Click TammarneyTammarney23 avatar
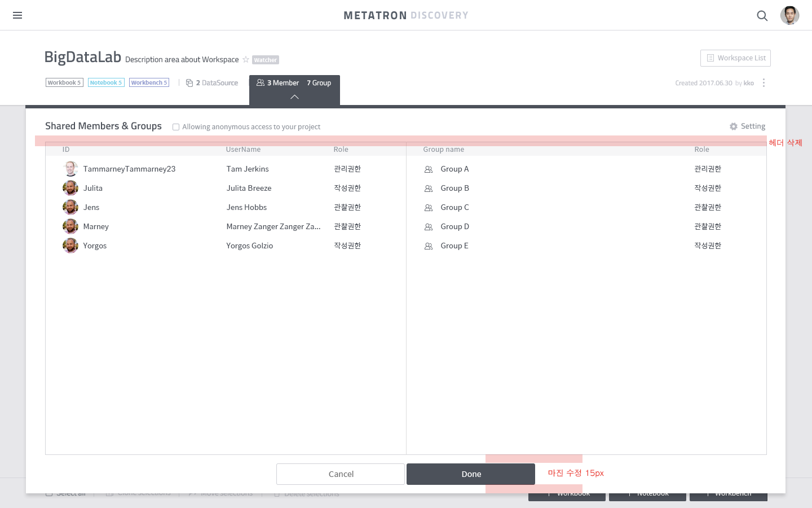 (x=70, y=169)
